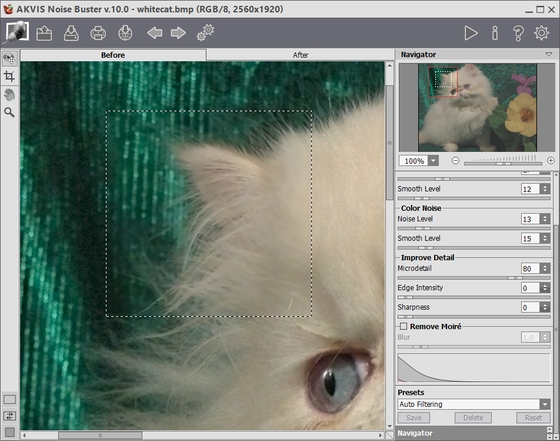The image size is (560, 441).
Task: Click the Sharpness slider track
Action: pyautogui.click(x=474, y=316)
